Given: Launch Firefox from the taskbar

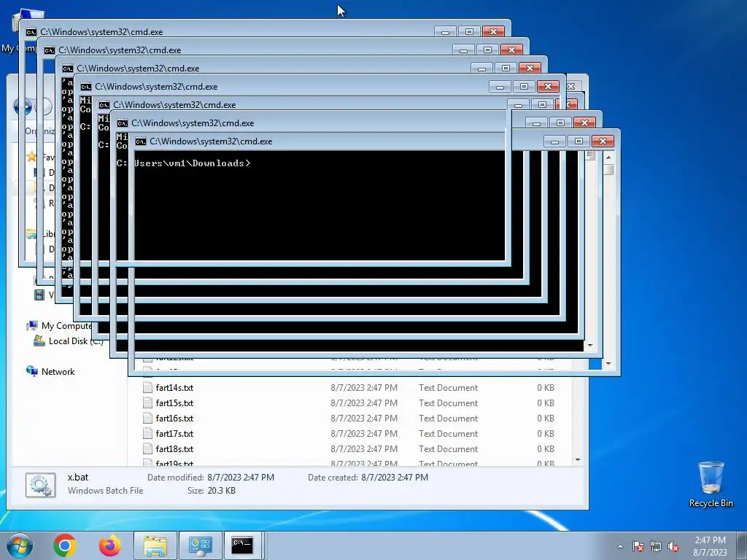Looking at the screenshot, I should click(x=110, y=545).
